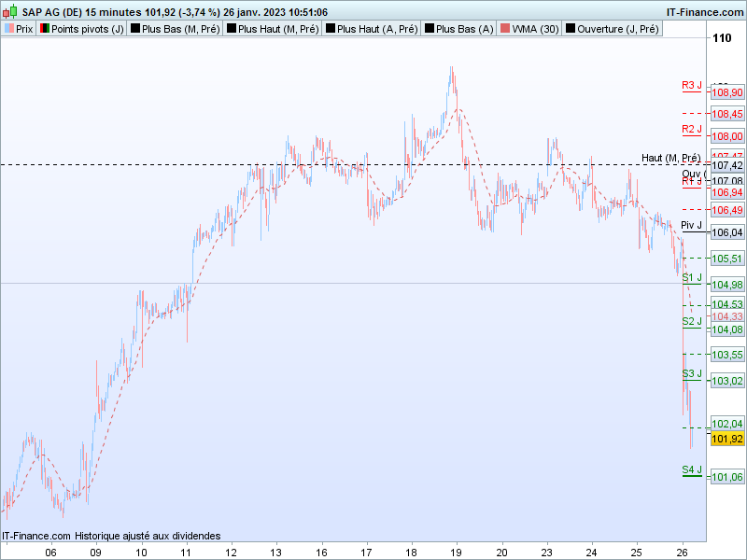Select the Ouverture (J, Pré) legend item
The image size is (747, 560).
coord(613,29)
